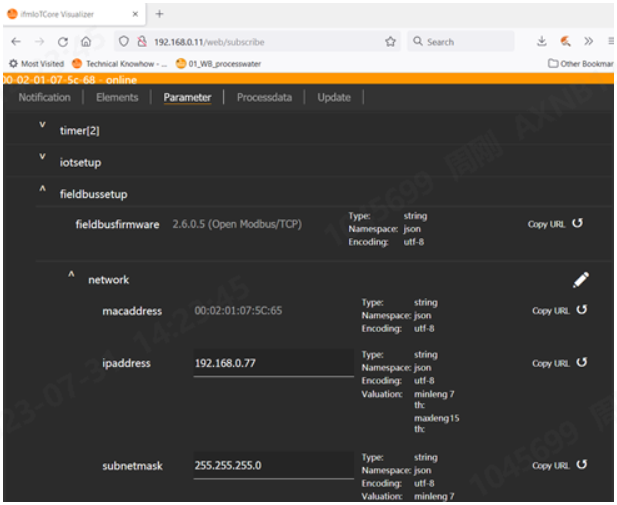The width and height of the screenshot is (617, 505).
Task: Show more toolbar tools overflow arrows
Action: pos(589,41)
